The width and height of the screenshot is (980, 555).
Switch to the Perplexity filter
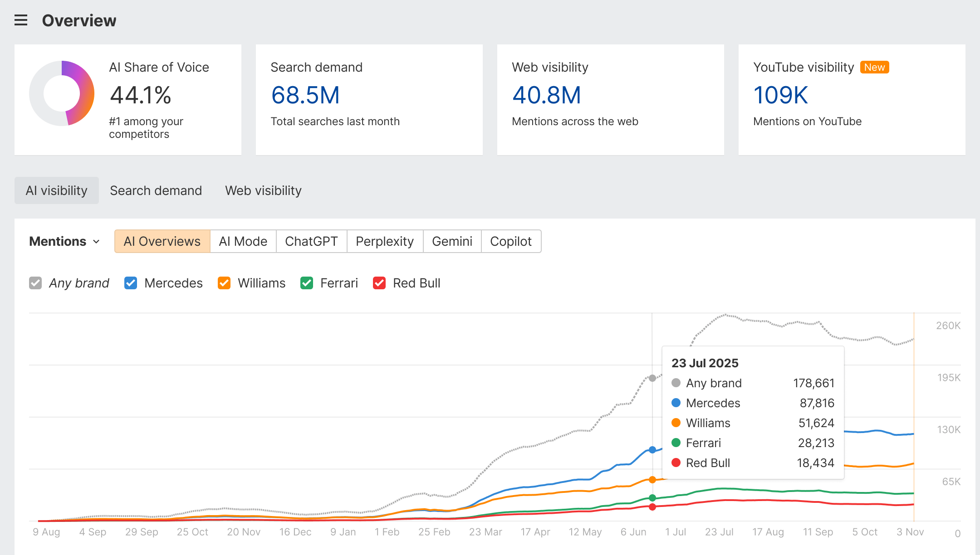click(384, 241)
